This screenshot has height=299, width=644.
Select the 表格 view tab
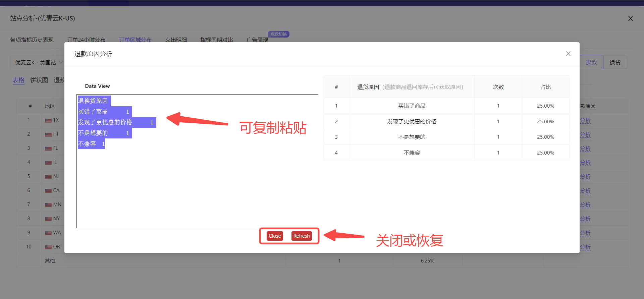pyautogui.click(x=19, y=80)
